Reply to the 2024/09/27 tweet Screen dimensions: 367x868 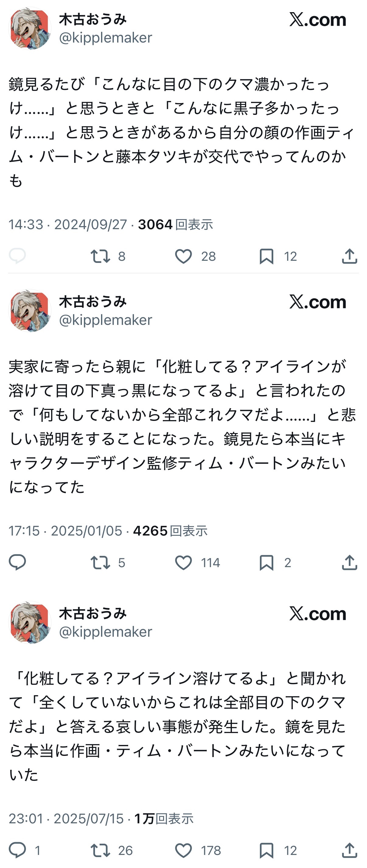point(17,256)
